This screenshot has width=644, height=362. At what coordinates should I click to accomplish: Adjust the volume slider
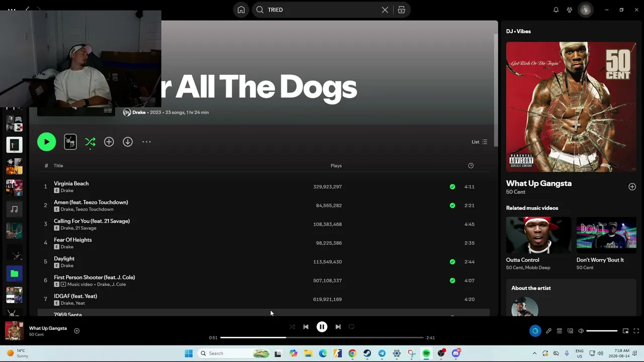pyautogui.click(x=602, y=331)
